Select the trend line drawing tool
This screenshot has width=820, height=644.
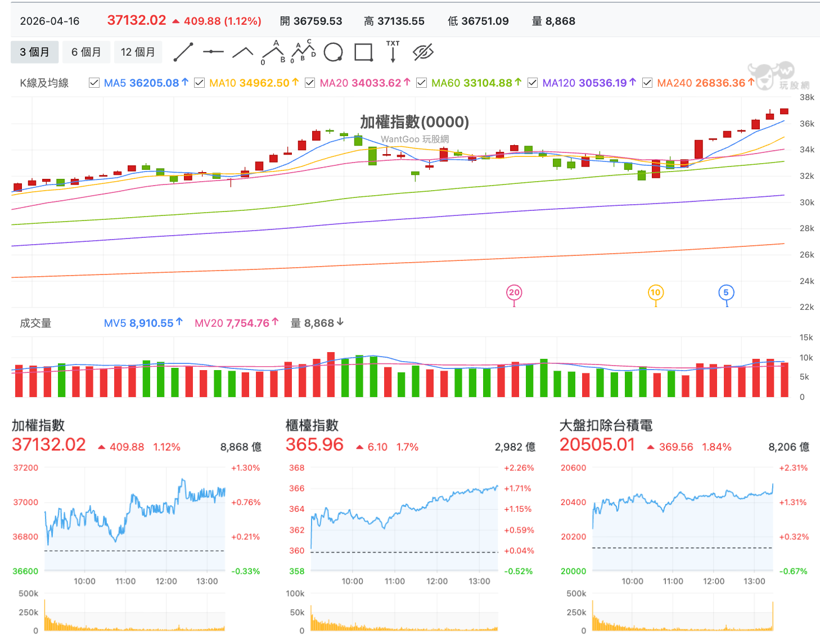[x=183, y=52]
